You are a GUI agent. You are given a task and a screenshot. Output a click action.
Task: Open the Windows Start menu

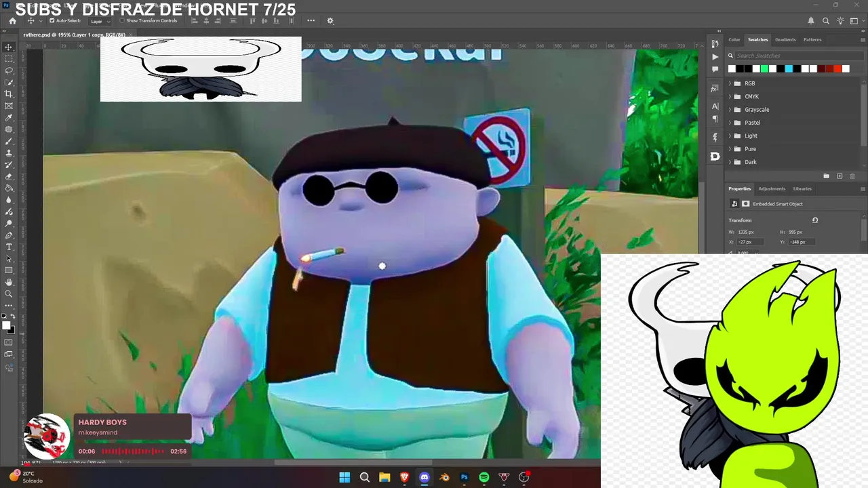point(344,478)
